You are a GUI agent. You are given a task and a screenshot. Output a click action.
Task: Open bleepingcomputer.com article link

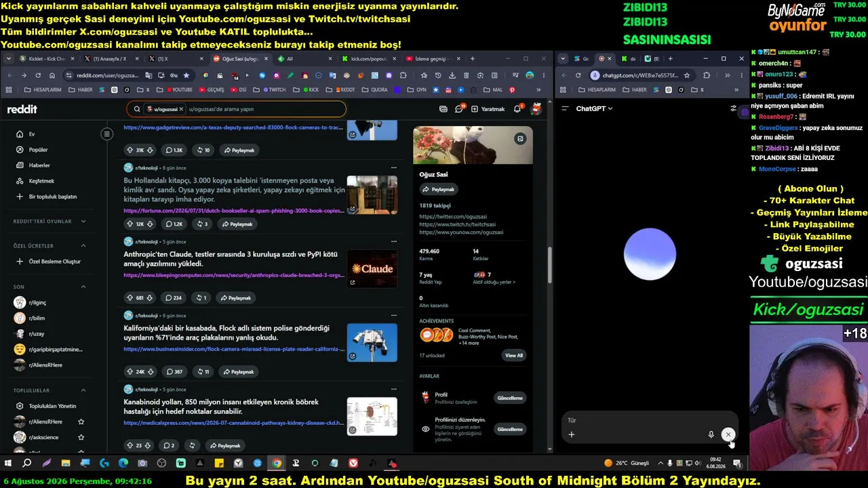coord(234,275)
